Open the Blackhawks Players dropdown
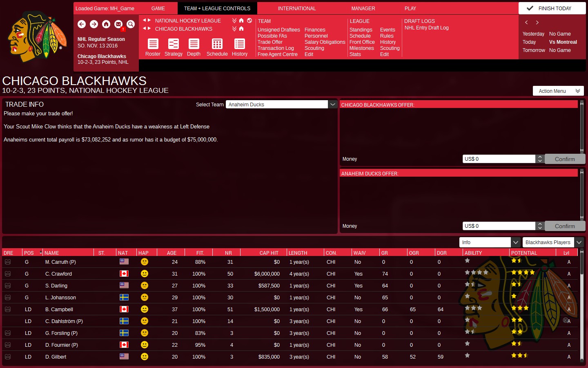The image size is (588, 368). coord(579,242)
